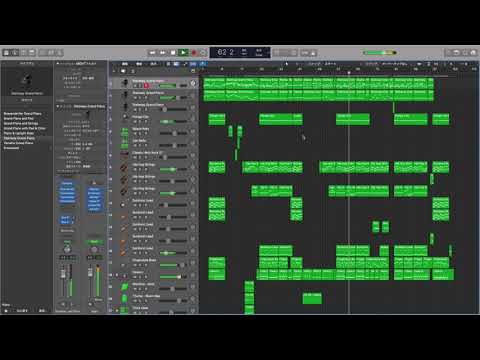The image size is (480, 360).
Task: Turn the left channel strip pan knob
Action: (67, 249)
